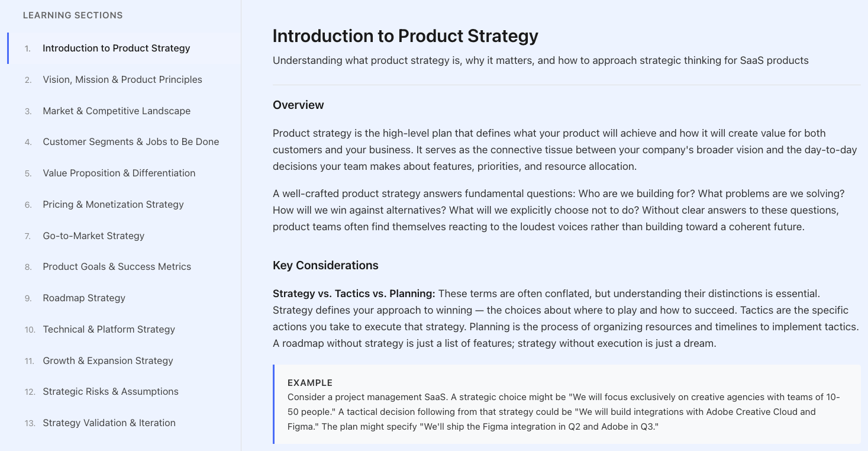Viewport: 868px width, 451px height.
Task: Open Pricing & Monetization Strategy section
Action: pyautogui.click(x=113, y=205)
